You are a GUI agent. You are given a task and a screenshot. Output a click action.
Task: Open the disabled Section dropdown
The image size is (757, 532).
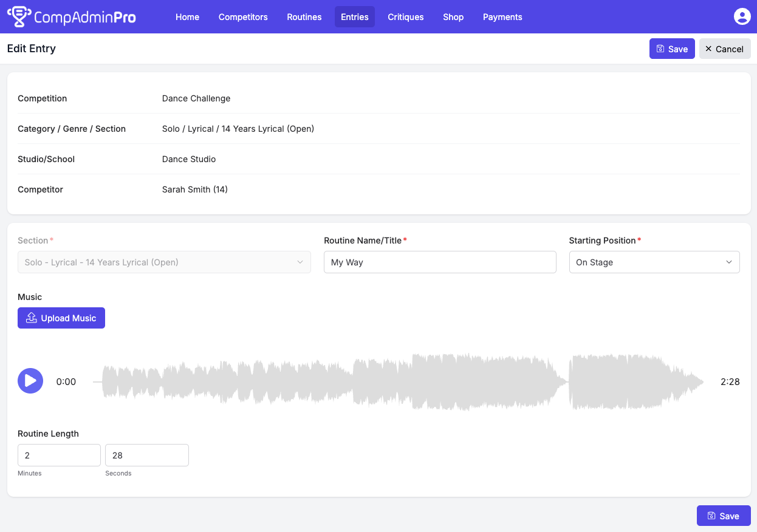pyautogui.click(x=164, y=262)
